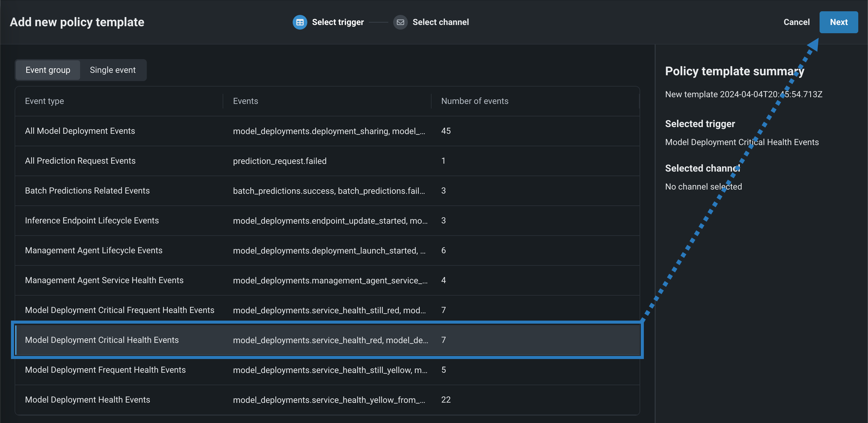Select Management Agent Service Health Events
The height and width of the screenshot is (423, 868).
[104, 280]
